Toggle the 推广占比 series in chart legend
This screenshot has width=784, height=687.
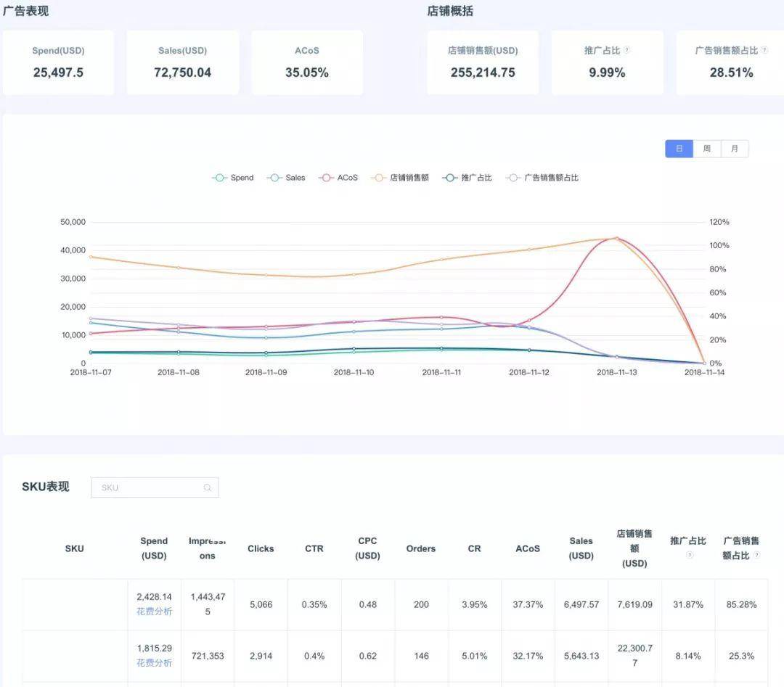(467, 178)
